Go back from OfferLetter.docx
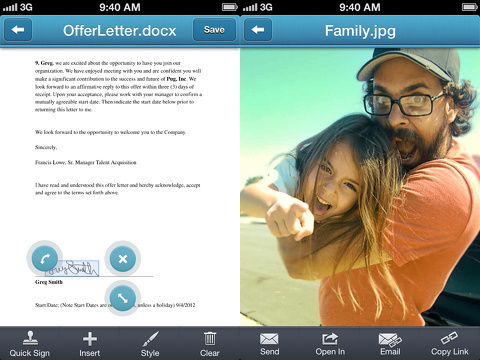 coord(18,30)
